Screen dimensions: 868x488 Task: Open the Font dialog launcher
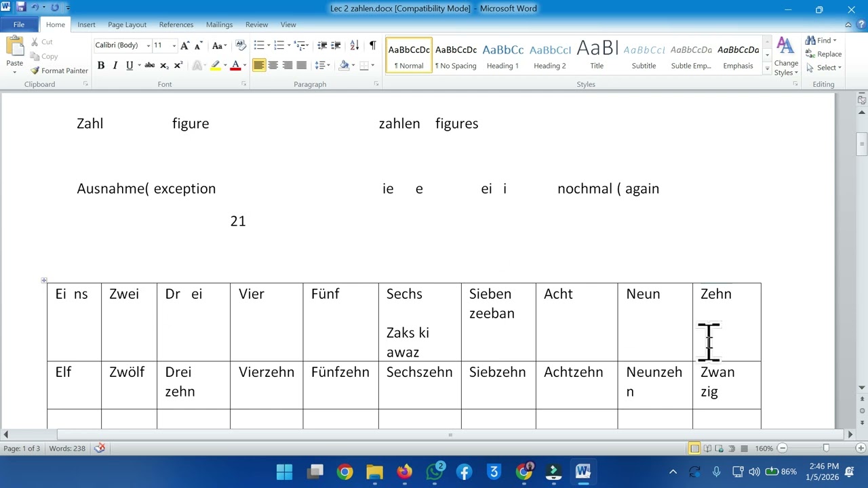(x=243, y=84)
